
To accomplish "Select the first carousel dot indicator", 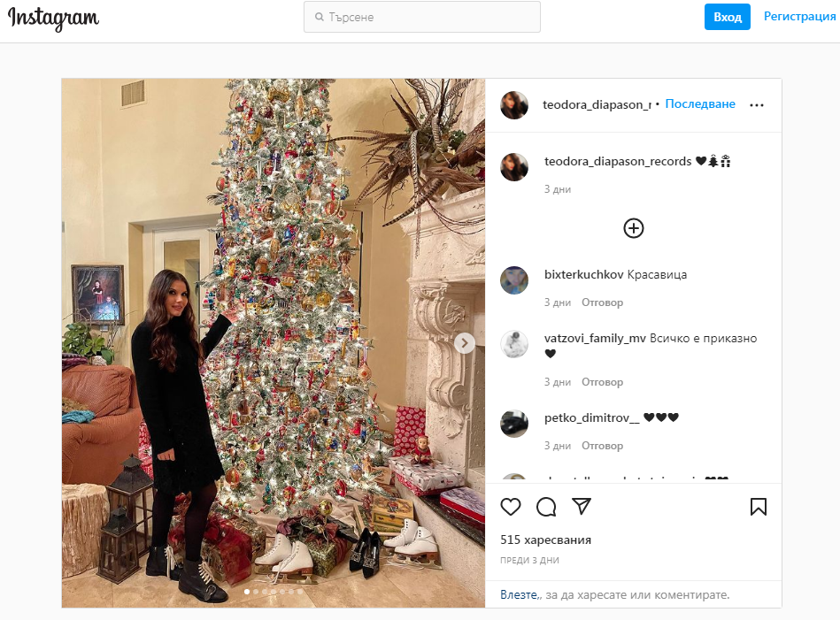I will click(x=246, y=592).
